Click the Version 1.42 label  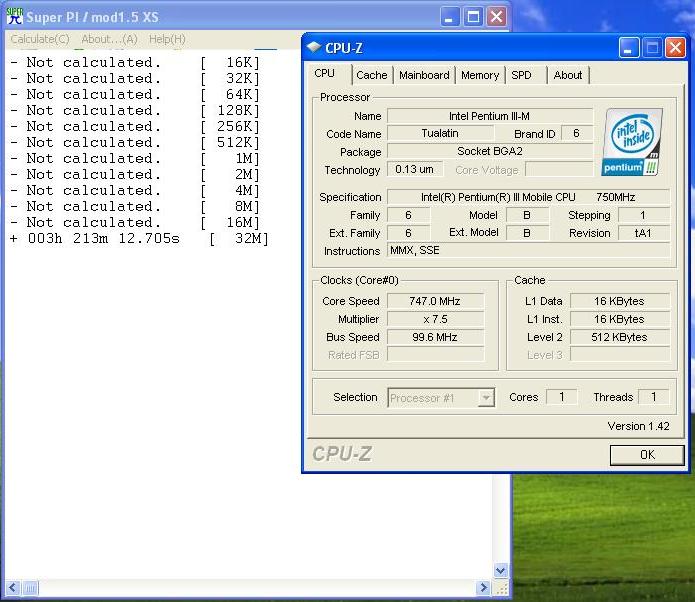(x=638, y=426)
